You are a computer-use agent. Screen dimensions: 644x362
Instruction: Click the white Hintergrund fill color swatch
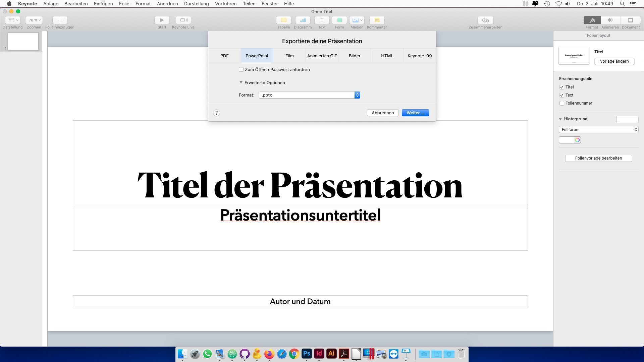[x=566, y=140]
